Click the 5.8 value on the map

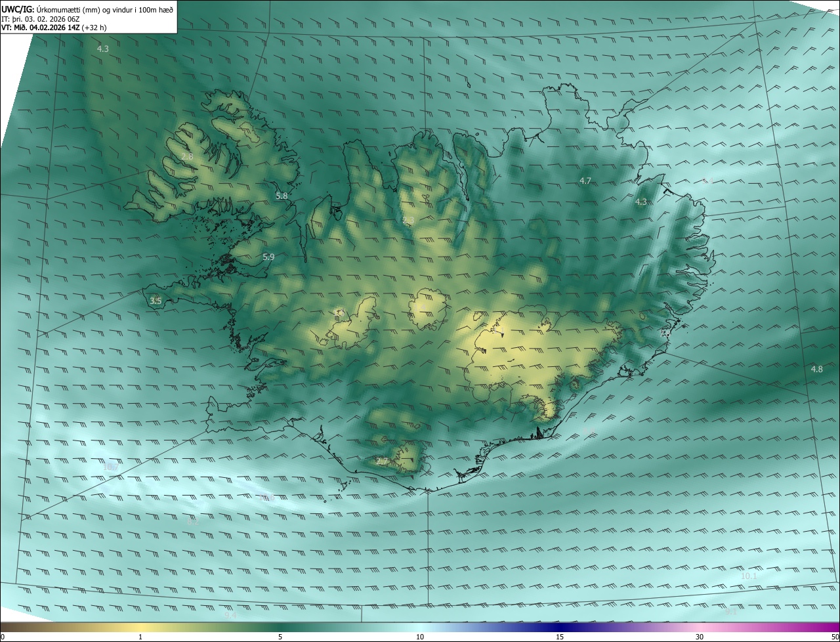(282, 196)
